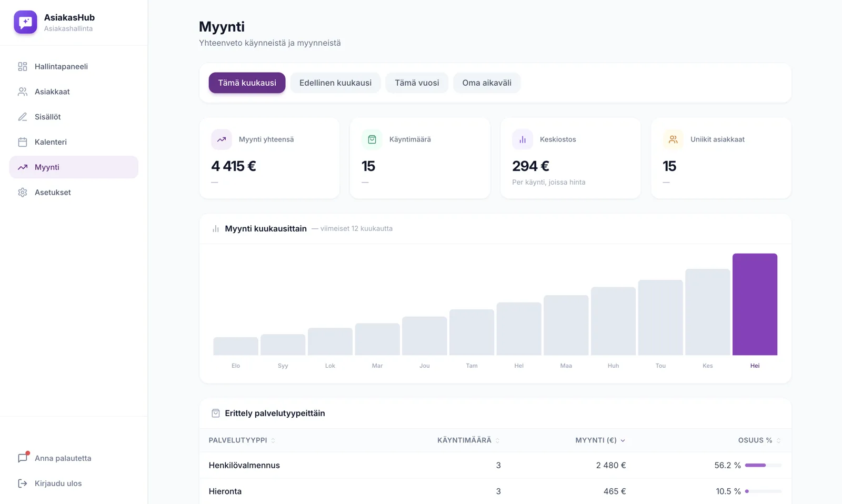Click the Hieronta row name
Image resolution: width=842 pixels, height=504 pixels.
225,491
